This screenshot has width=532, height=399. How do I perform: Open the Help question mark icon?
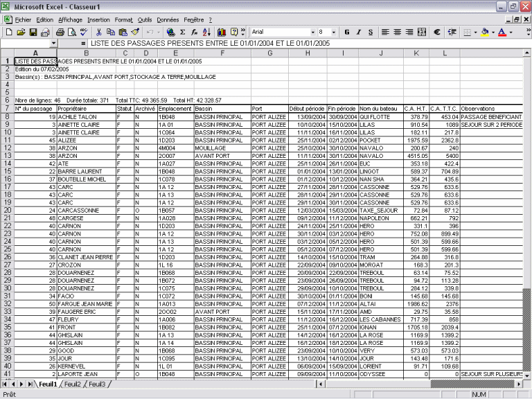(x=234, y=33)
